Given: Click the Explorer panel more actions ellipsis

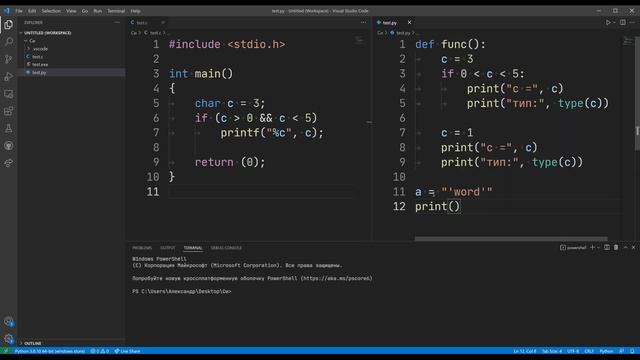Looking at the screenshot, I should tap(117, 22).
